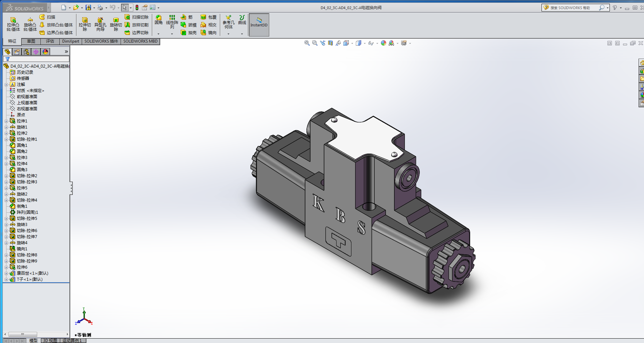Screen dimensions: 644x343
Task: Open the SOLIDWORKS MBD tab
Action: click(140, 41)
